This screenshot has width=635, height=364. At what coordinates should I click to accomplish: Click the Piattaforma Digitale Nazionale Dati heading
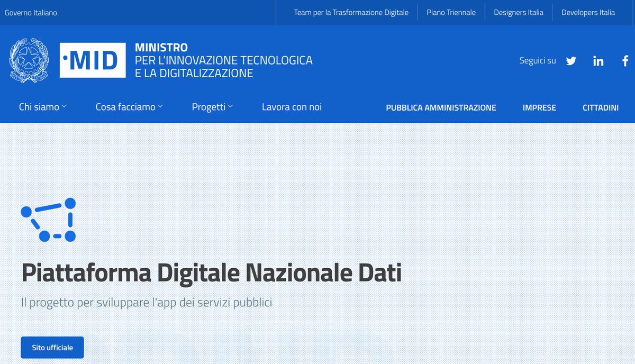(211, 273)
